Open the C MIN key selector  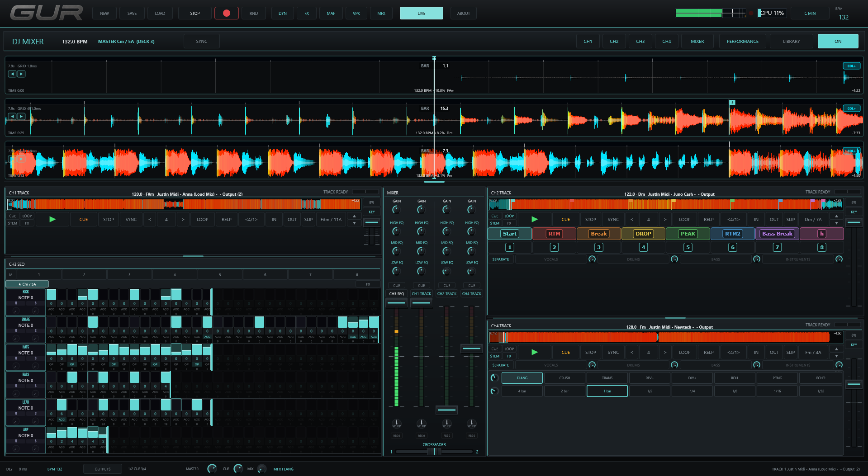(x=810, y=13)
